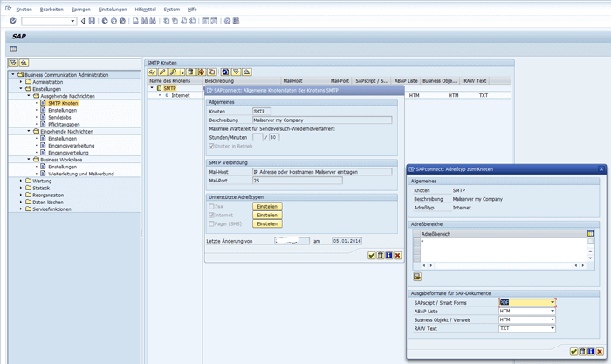This screenshot has width=611, height=364.
Task: Select Weiterleitung und Mailverbund entry
Action: [80, 174]
